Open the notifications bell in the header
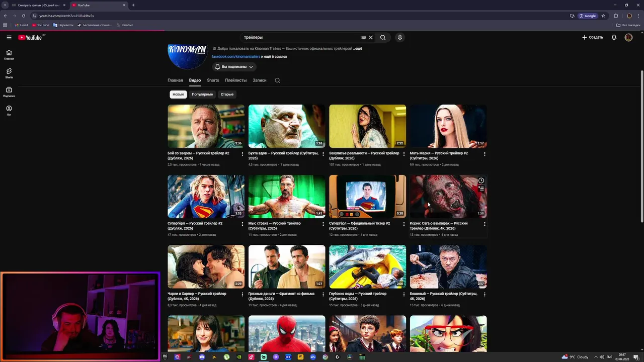This screenshot has height=362, width=644. (614, 37)
